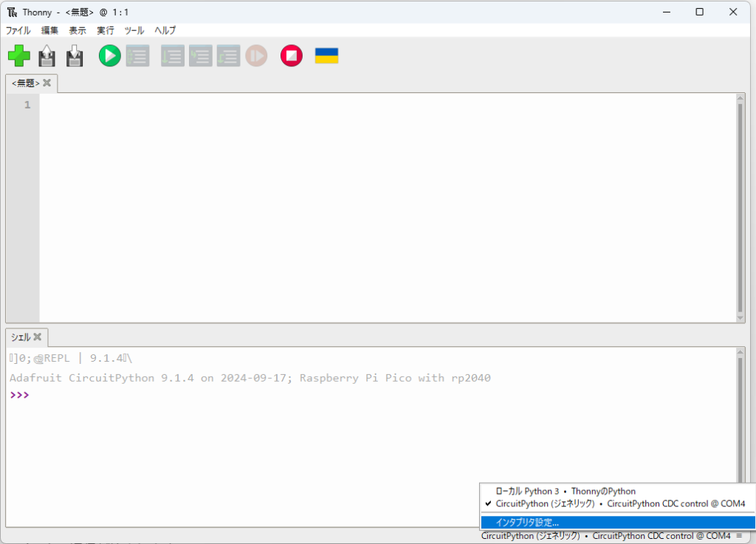
Task: Run the current script with green play button
Action: pos(109,55)
